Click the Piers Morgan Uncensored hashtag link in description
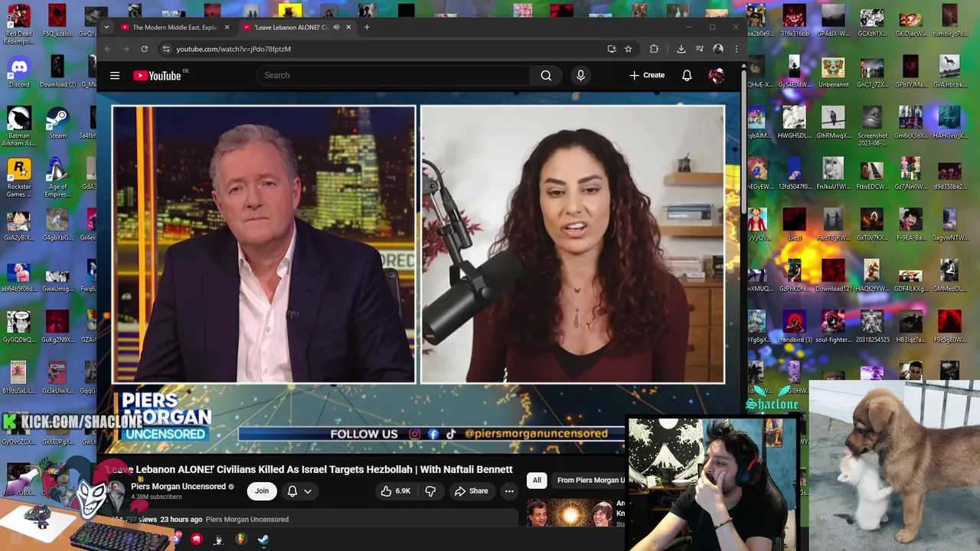Screen dimensions: 980x551 247,520
